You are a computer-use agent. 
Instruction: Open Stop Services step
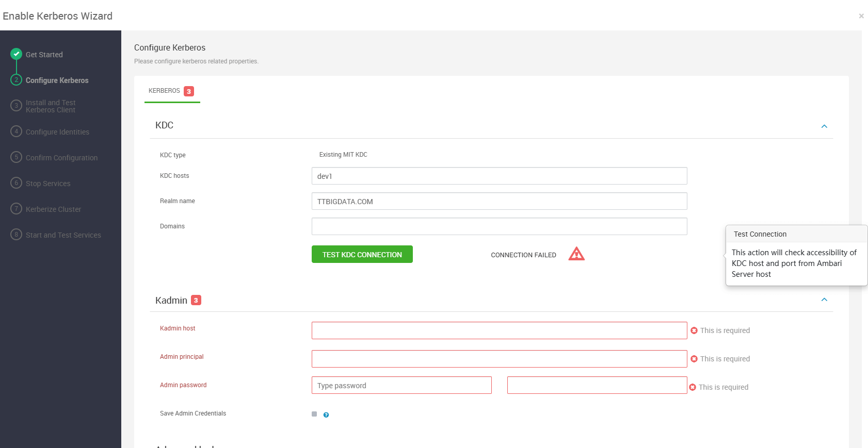[x=48, y=184]
